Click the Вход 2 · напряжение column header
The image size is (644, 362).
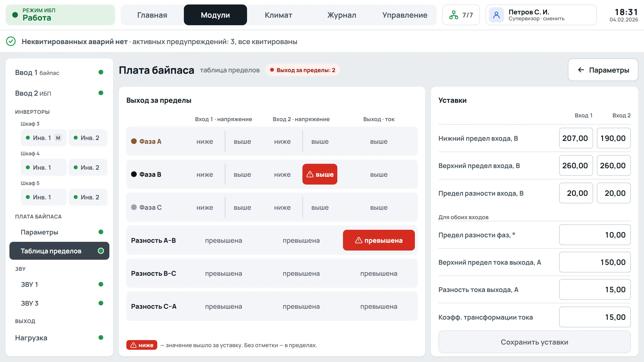301,119
